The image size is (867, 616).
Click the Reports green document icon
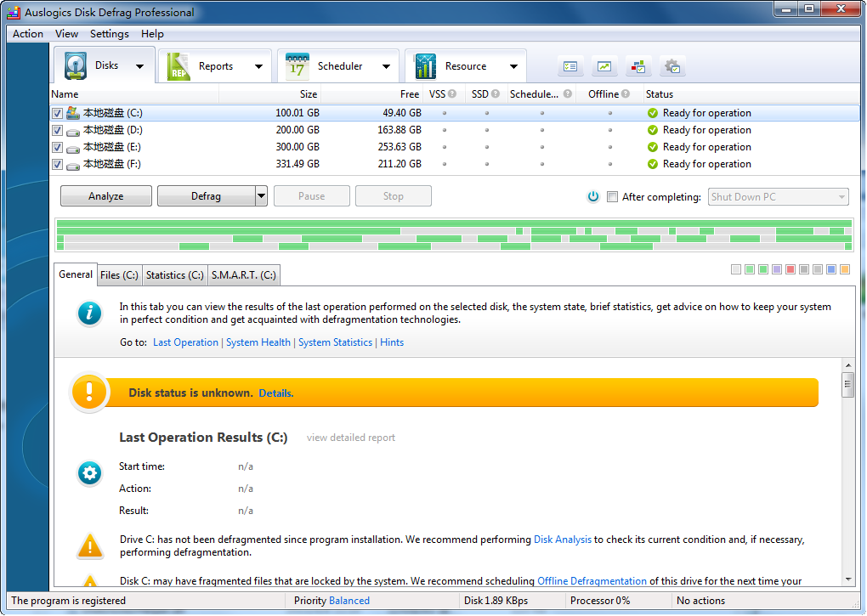point(178,66)
